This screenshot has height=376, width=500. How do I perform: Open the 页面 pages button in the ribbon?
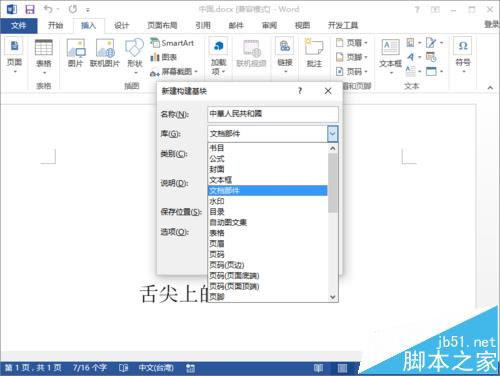point(14,55)
